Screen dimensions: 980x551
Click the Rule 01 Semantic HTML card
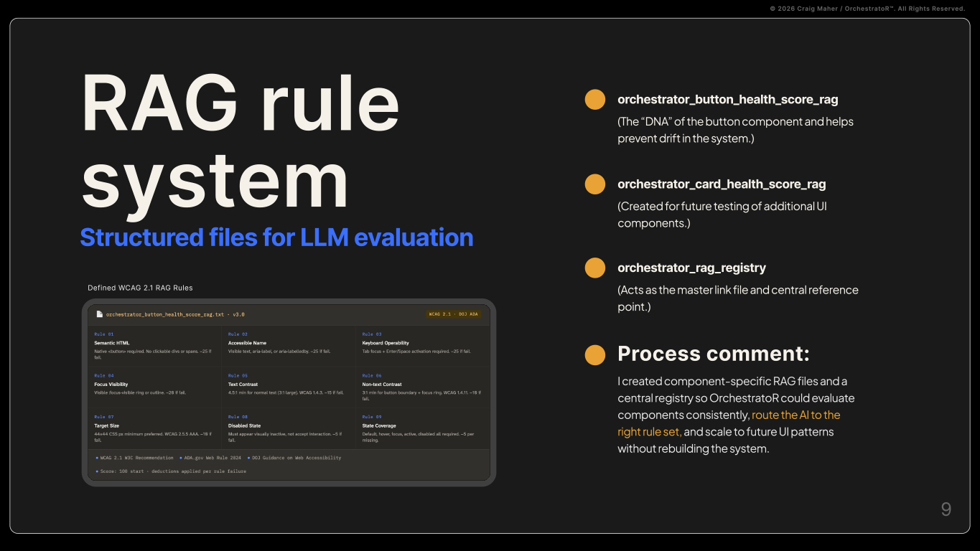pyautogui.click(x=154, y=347)
